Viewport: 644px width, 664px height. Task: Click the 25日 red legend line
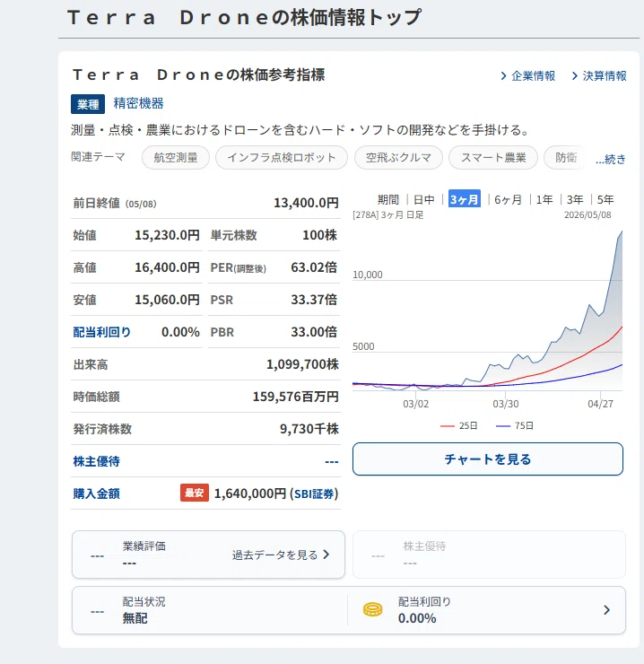pyautogui.click(x=448, y=426)
